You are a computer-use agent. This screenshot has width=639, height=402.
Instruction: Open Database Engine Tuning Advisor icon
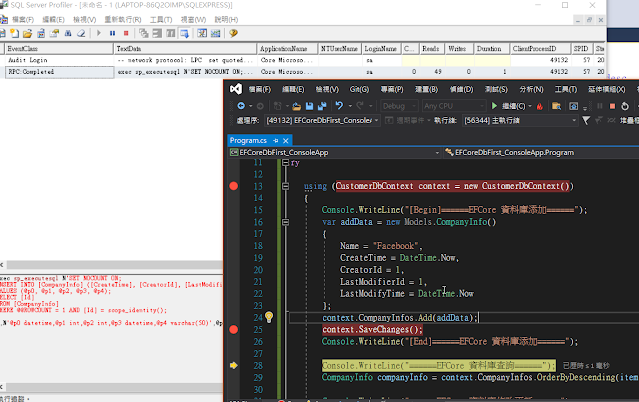tap(202, 33)
